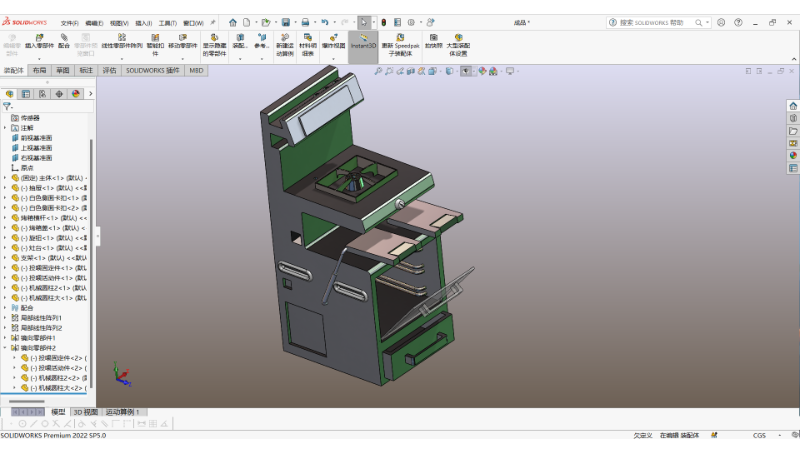The image size is (800, 453).
Task: Expand the 局部线性阵列1 tree node
Action: point(5,318)
